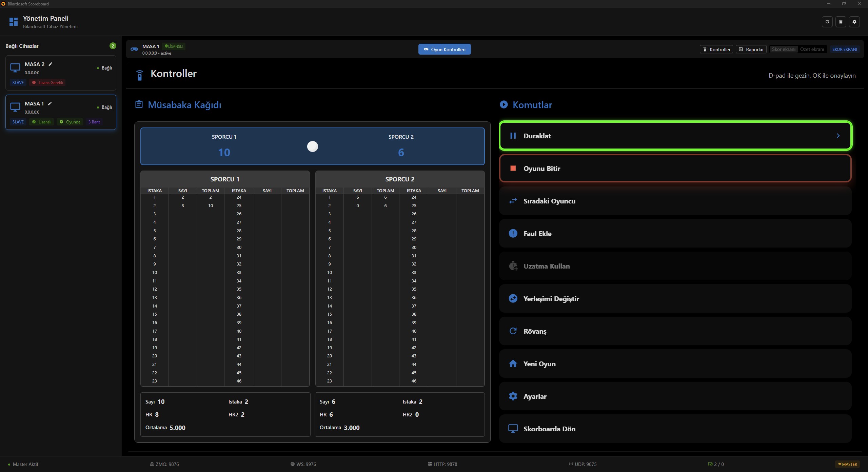Open settings gear in top header
Screen dimensions: 868x472
point(854,22)
